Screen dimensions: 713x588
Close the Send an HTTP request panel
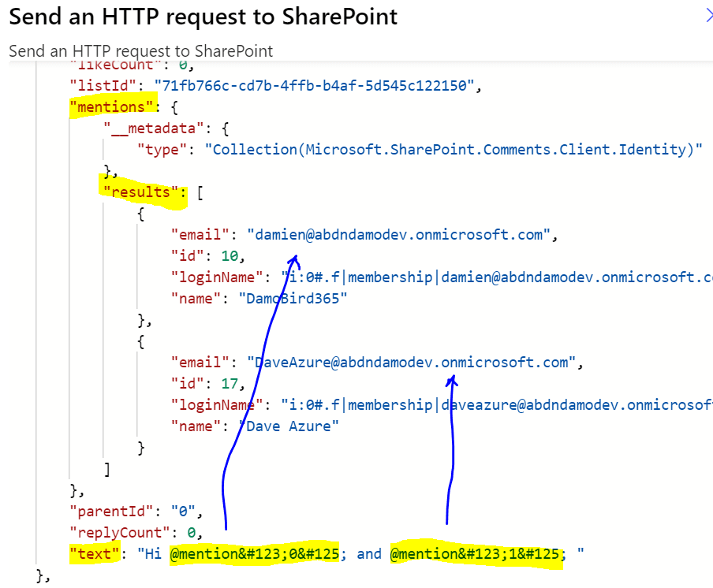(x=709, y=16)
